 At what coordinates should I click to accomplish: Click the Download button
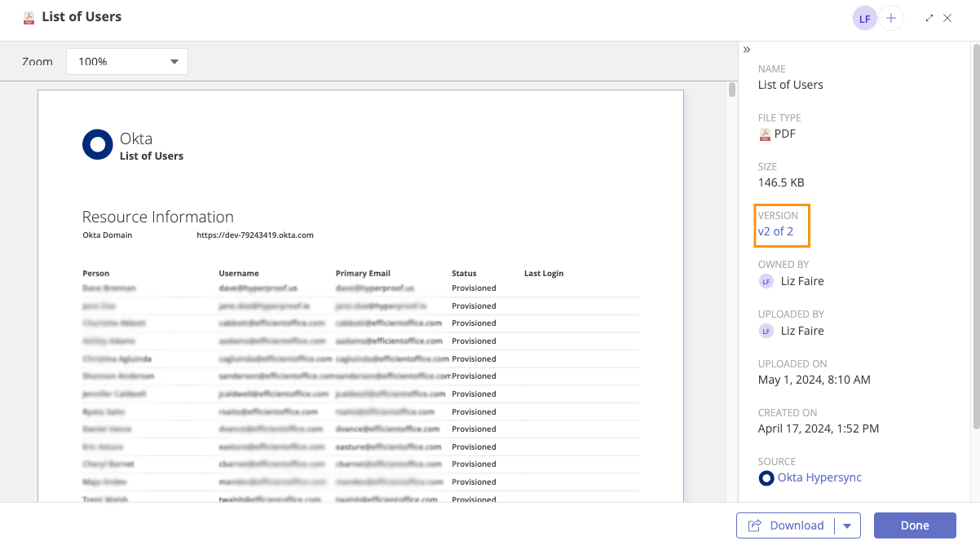(785, 525)
